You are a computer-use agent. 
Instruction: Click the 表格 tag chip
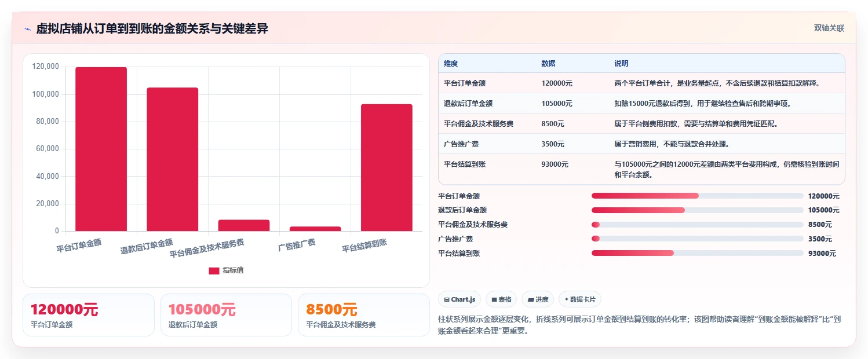click(x=501, y=299)
